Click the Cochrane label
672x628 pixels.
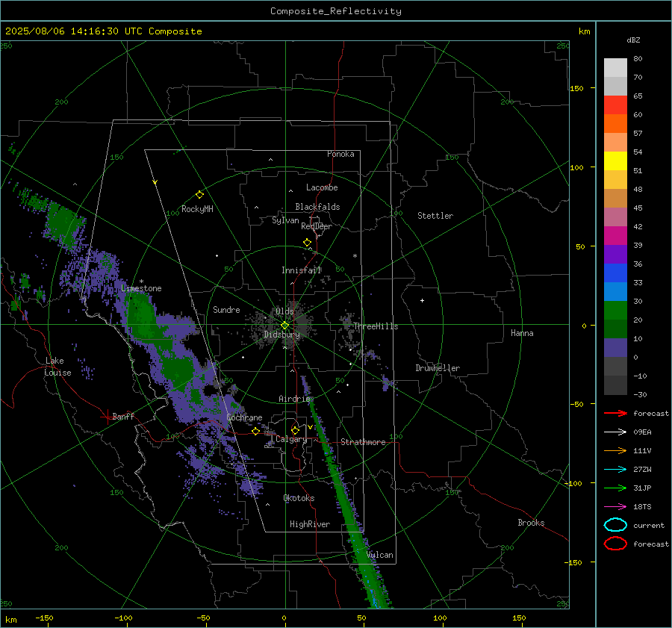[244, 417]
